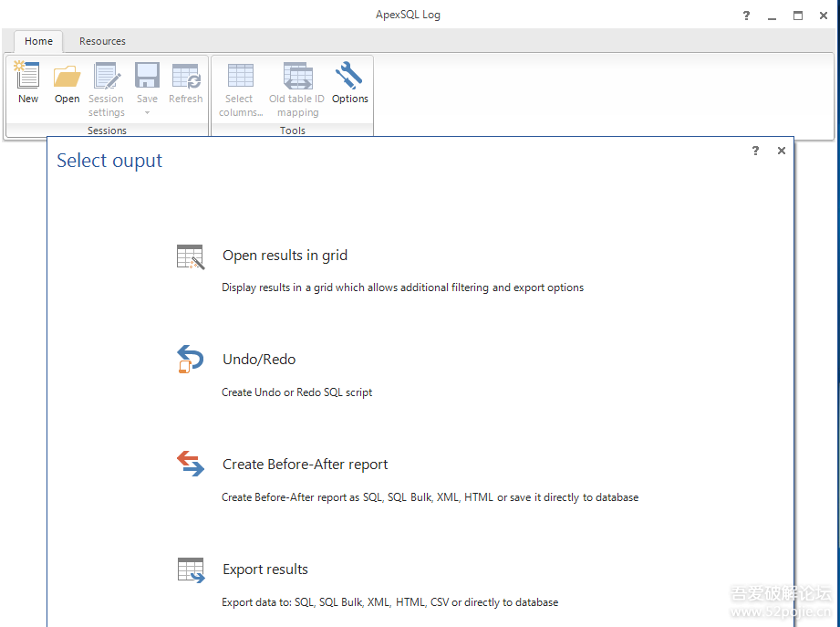Image resolution: width=840 pixels, height=627 pixels.
Task: Click the Create Before-After report icon
Action: pos(191,463)
